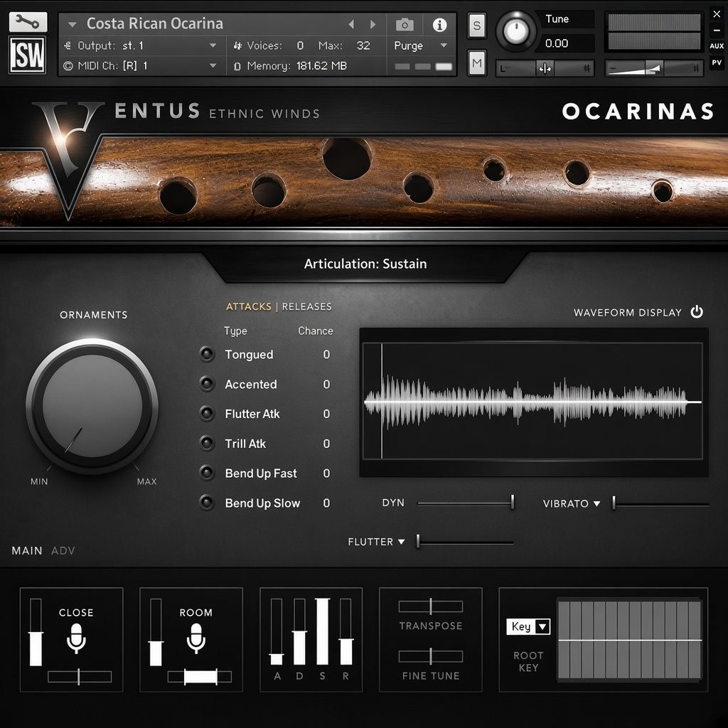Image resolution: width=728 pixels, height=728 pixels.
Task: Click the Tune knob
Action: point(516,31)
